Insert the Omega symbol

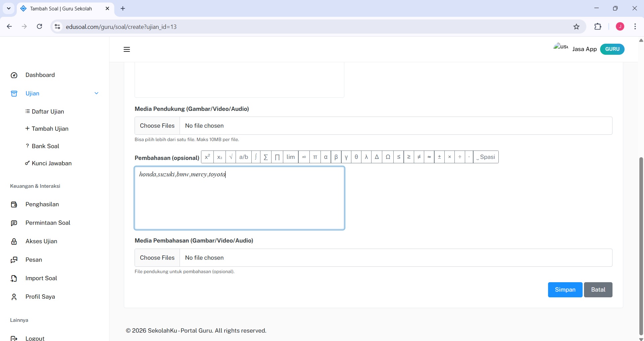pos(388,157)
